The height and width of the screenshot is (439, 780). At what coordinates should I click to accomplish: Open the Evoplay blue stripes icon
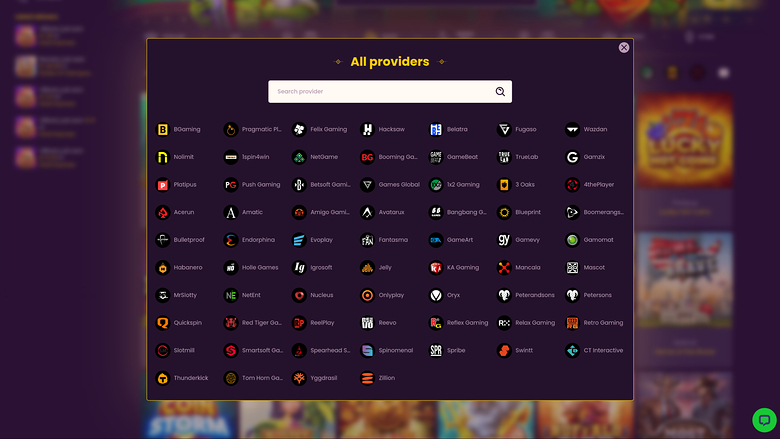click(299, 240)
